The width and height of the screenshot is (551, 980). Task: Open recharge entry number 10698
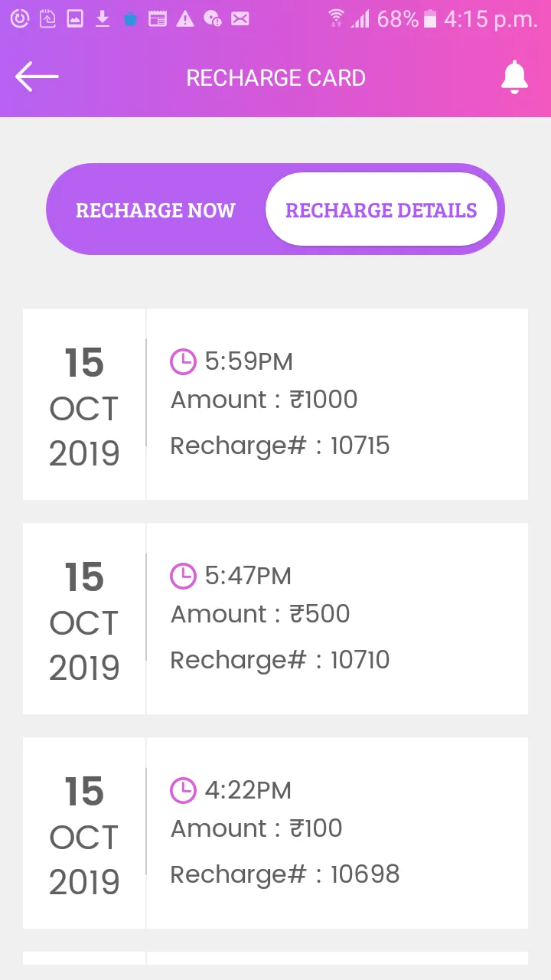[x=275, y=833]
